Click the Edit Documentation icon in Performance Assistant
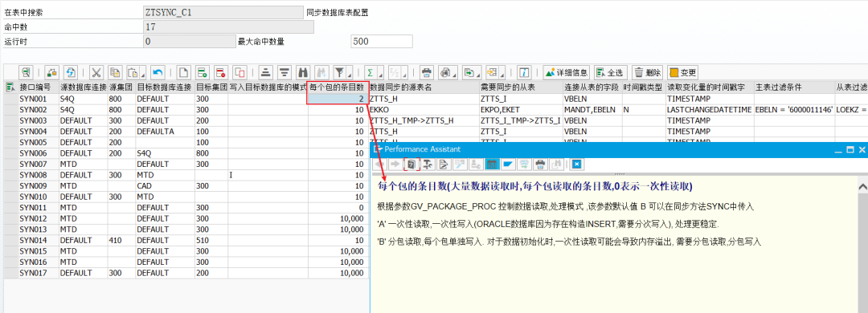 [444, 165]
